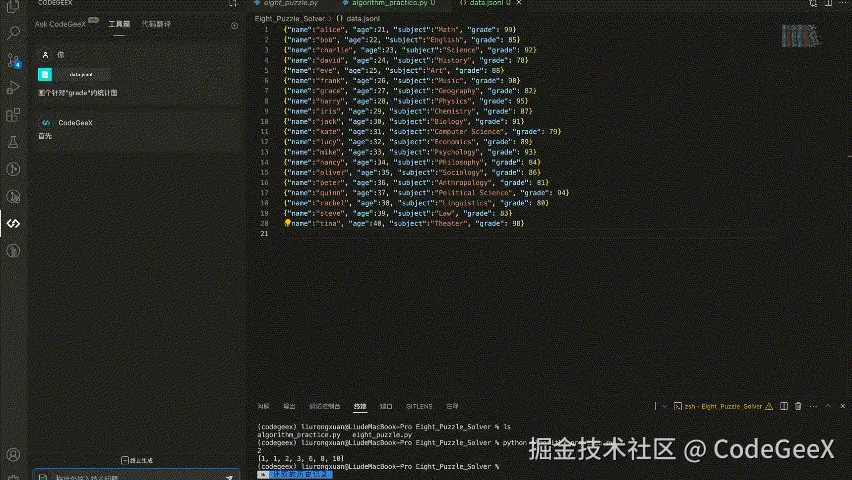Click the 停止生成 stop generation button
Viewport: 852px width, 480px height.
pyautogui.click(x=137, y=460)
